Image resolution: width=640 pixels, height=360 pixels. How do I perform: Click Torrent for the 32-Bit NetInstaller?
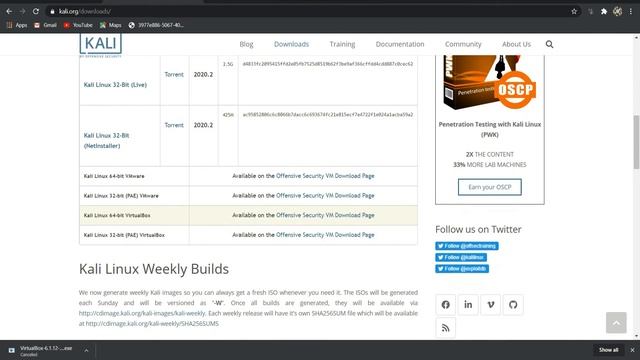pos(174,125)
